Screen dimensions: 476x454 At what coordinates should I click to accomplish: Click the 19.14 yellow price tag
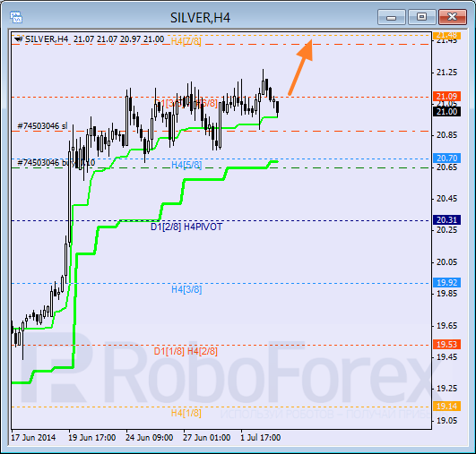click(446, 406)
